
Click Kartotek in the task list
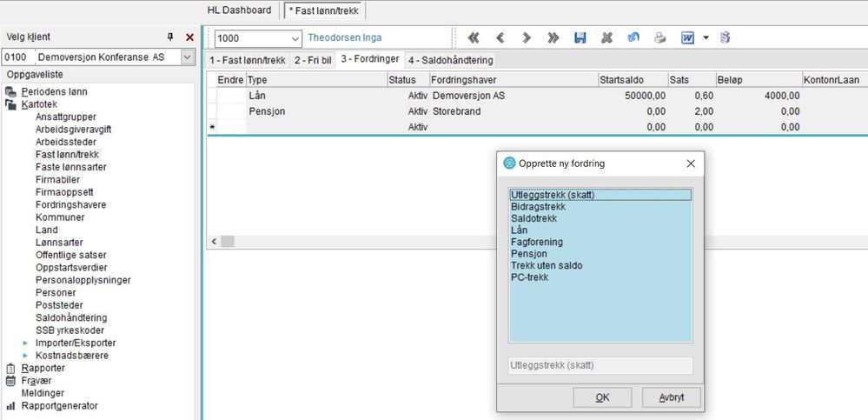click(x=39, y=104)
